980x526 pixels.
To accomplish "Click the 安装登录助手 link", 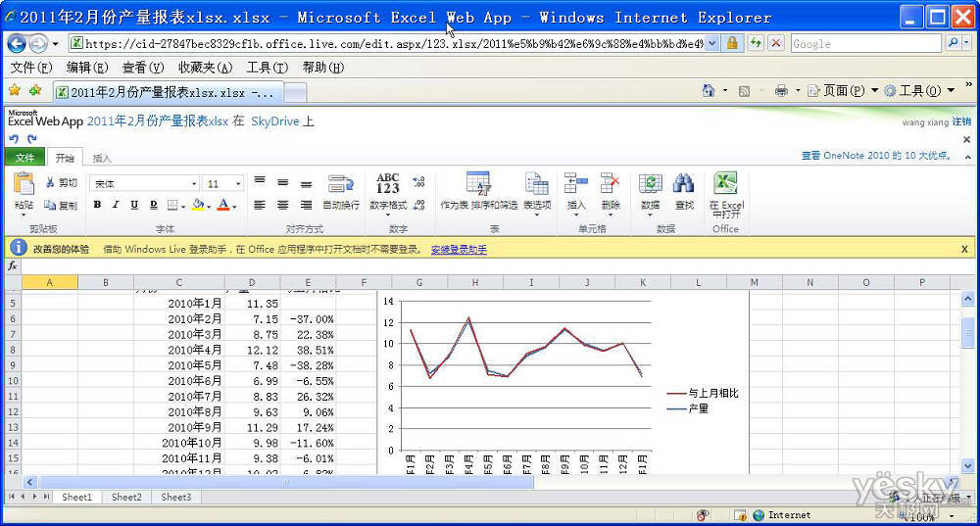I will click(x=459, y=249).
